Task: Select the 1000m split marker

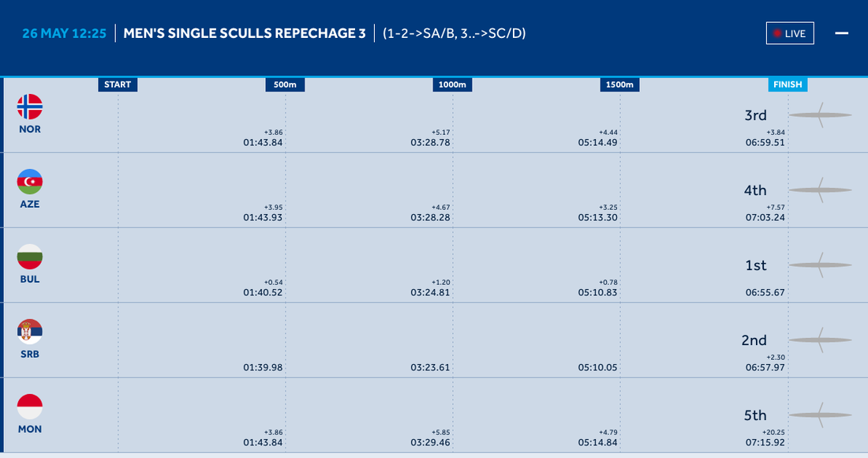Action: coord(452,84)
